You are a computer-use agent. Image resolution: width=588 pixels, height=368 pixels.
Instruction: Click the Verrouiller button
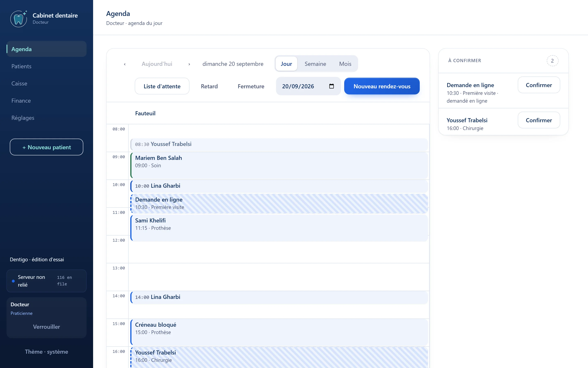(x=46, y=327)
